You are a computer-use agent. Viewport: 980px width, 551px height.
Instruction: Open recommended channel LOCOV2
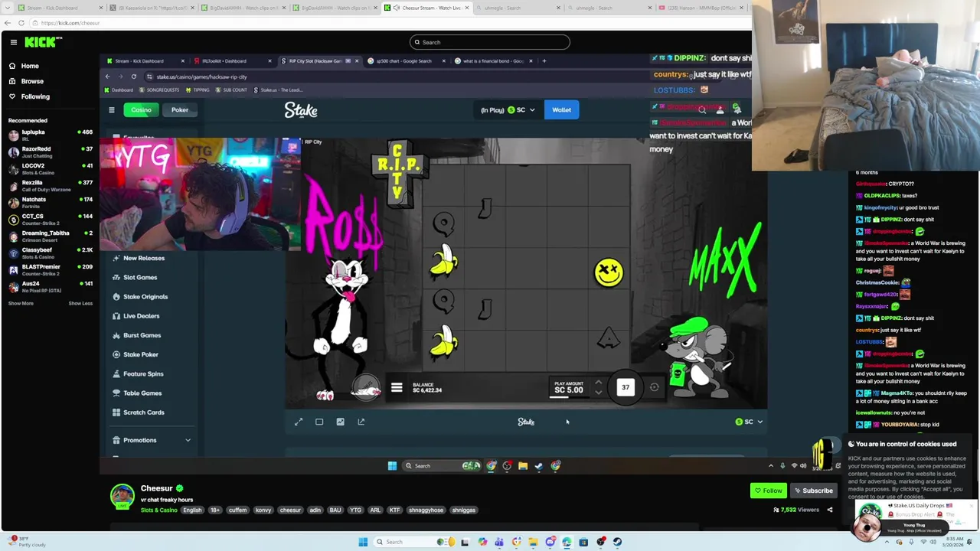pyautogui.click(x=50, y=168)
